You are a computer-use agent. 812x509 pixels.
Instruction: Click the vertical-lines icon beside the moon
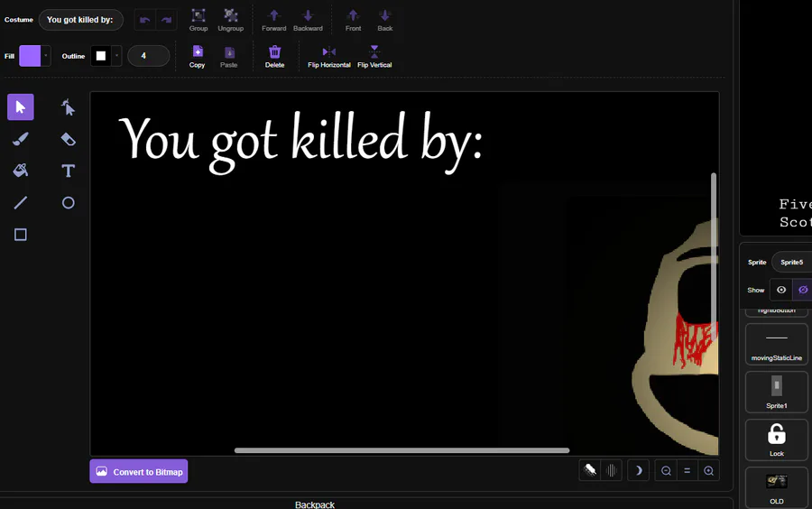pos(611,471)
